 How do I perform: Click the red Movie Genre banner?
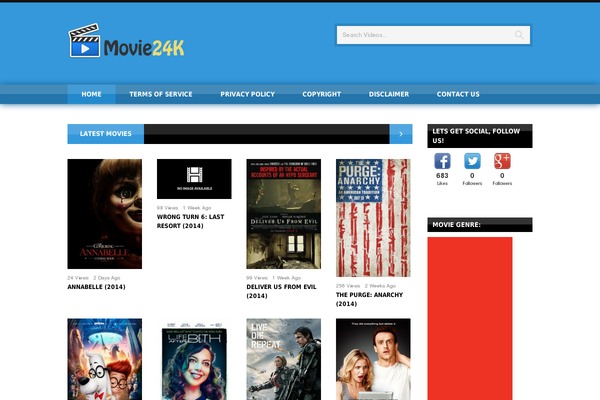coord(470,318)
